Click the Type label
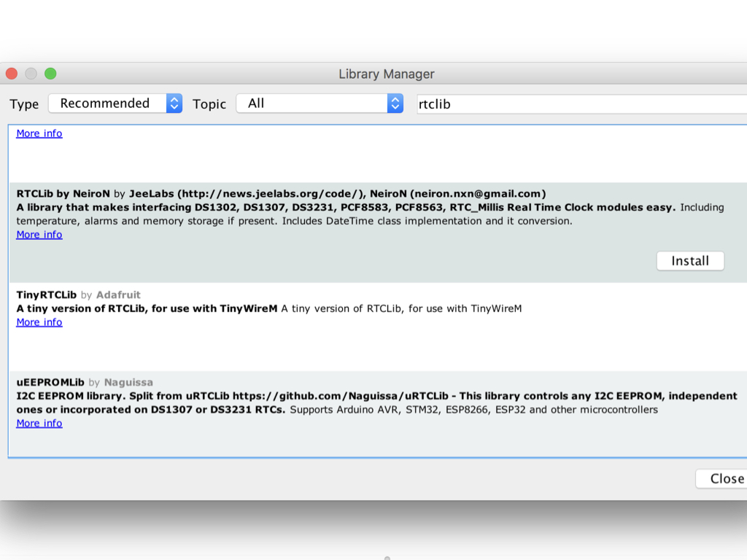 (x=24, y=104)
